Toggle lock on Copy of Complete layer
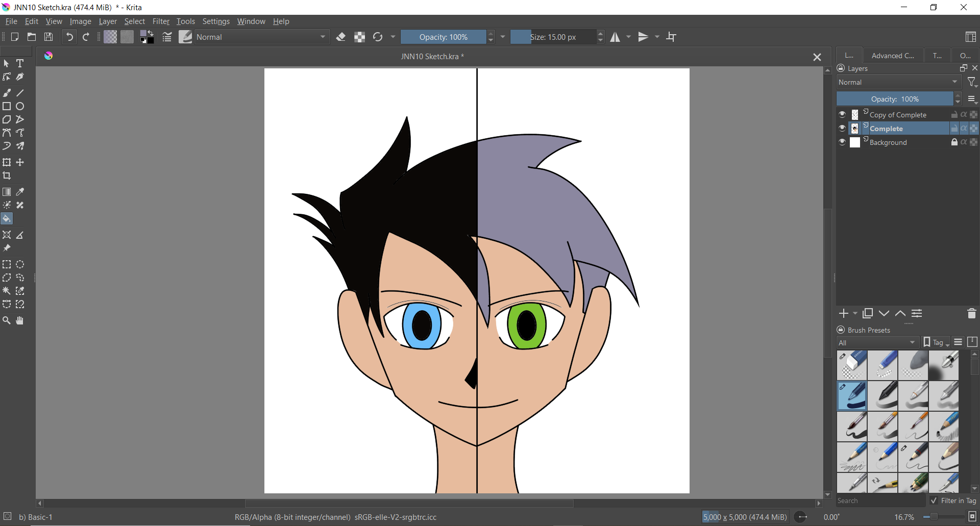The image size is (980, 526). 954,115
